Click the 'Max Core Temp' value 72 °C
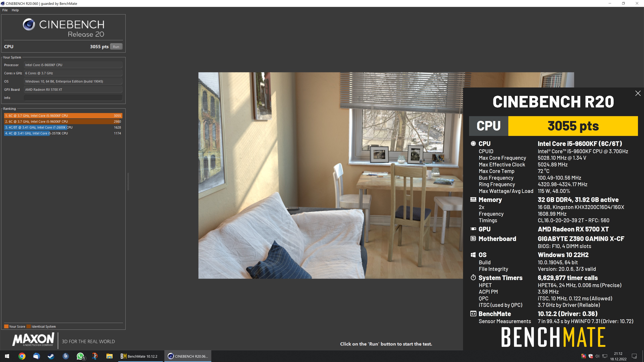The width and height of the screenshot is (644, 362). click(x=544, y=171)
